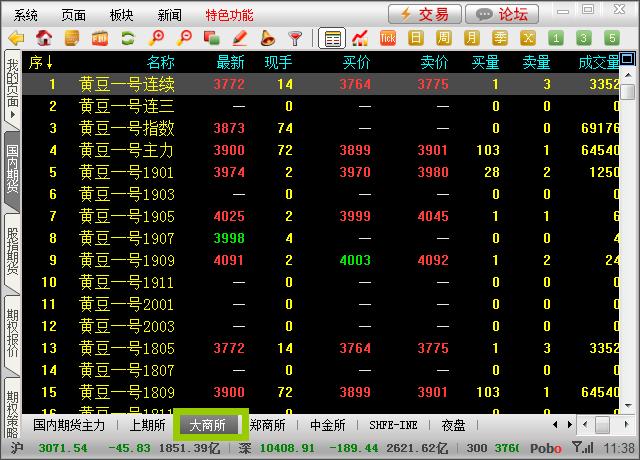This screenshot has width=640, height=460.
Task: Open the 系统 menu
Action: pyautogui.click(x=25, y=15)
